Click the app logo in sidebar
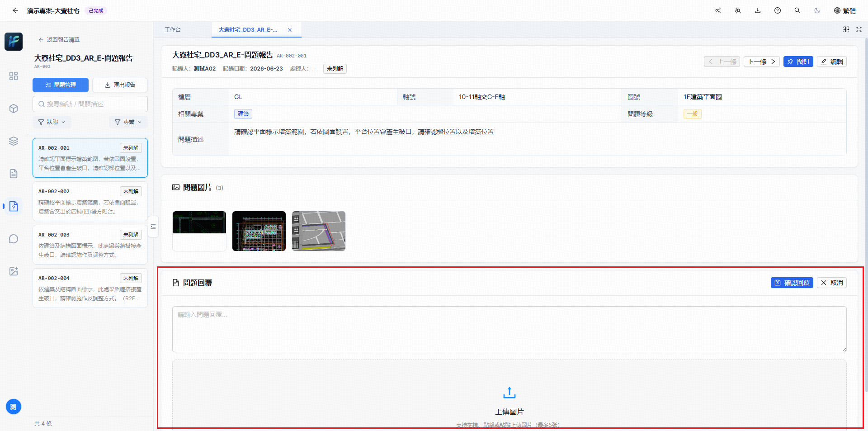Screen dimensions: 868x431 [x=14, y=42]
